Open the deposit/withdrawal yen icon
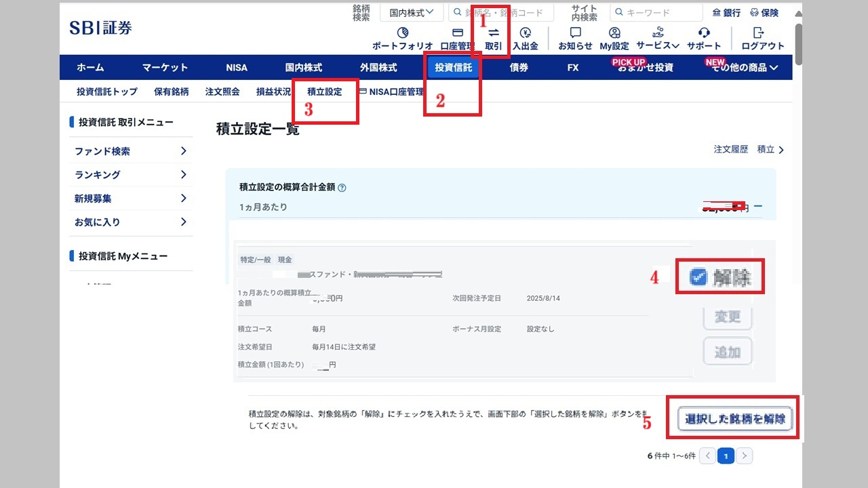868x488 pixels. click(525, 33)
